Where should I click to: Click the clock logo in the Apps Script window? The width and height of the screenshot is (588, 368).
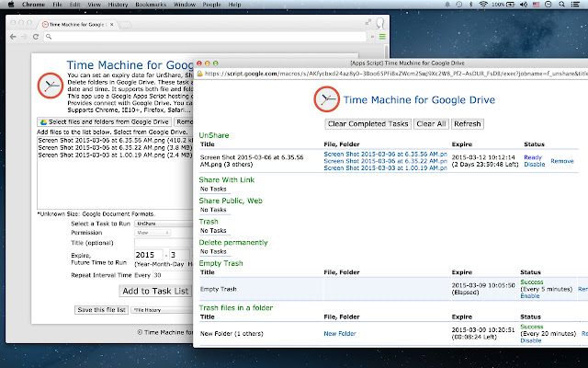click(327, 99)
